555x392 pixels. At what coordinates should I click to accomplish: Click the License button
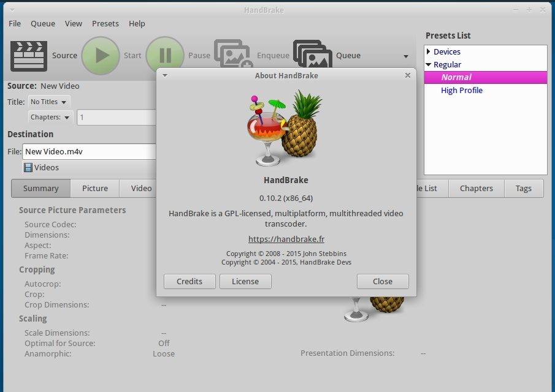[x=245, y=281]
